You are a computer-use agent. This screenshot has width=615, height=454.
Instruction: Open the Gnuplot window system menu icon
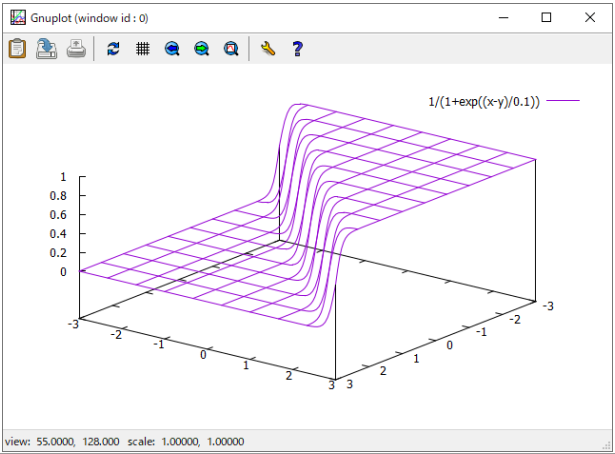(x=17, y=17)
